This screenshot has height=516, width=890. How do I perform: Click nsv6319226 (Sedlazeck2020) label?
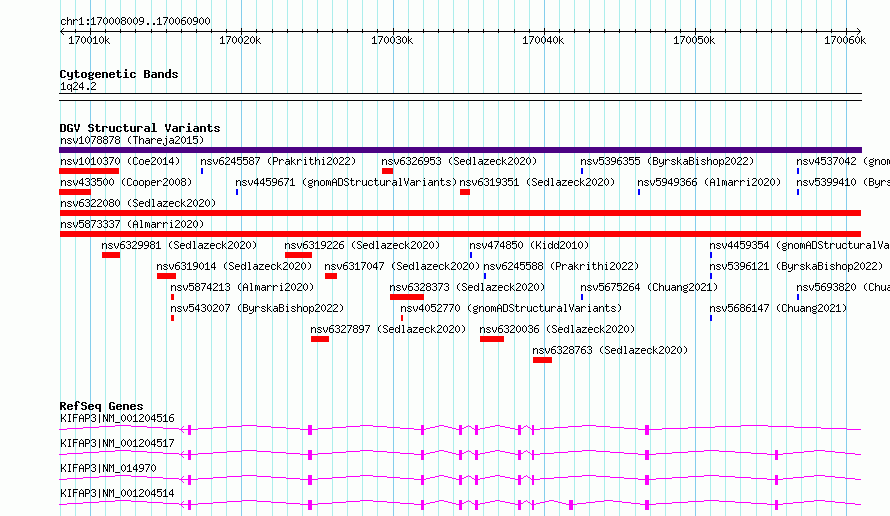pyautogui.click(x=362, y=245)
